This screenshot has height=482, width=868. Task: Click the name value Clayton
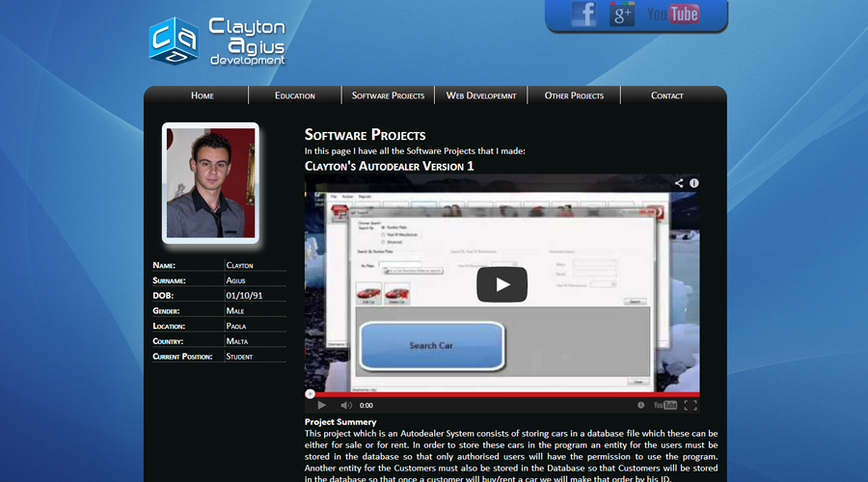click(239, 266)
